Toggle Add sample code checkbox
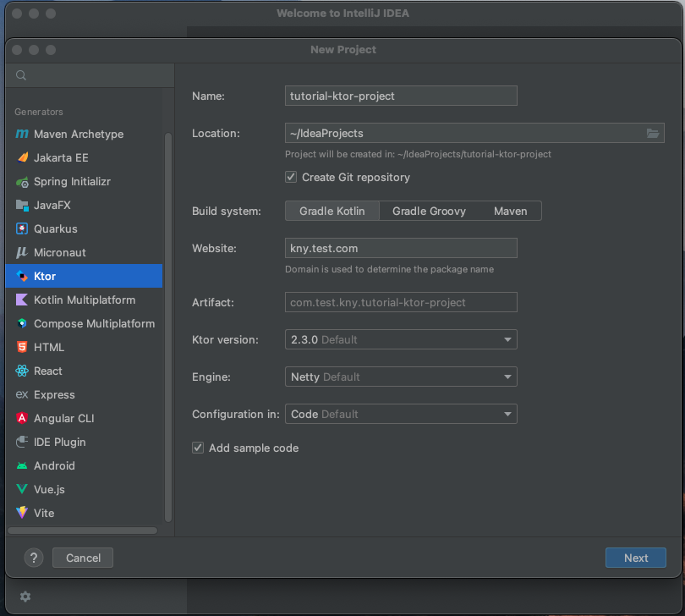 (x=198, y=448)
